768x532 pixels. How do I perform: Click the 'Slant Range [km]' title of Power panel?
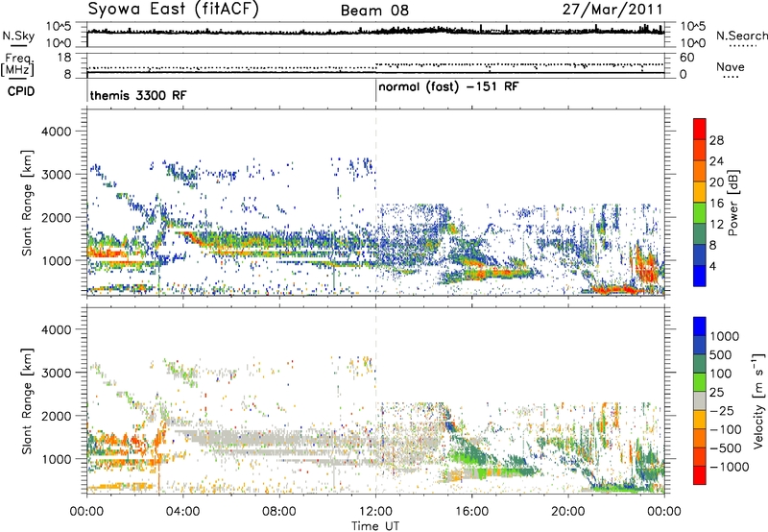pyautogui.click(x=27, y=203)
